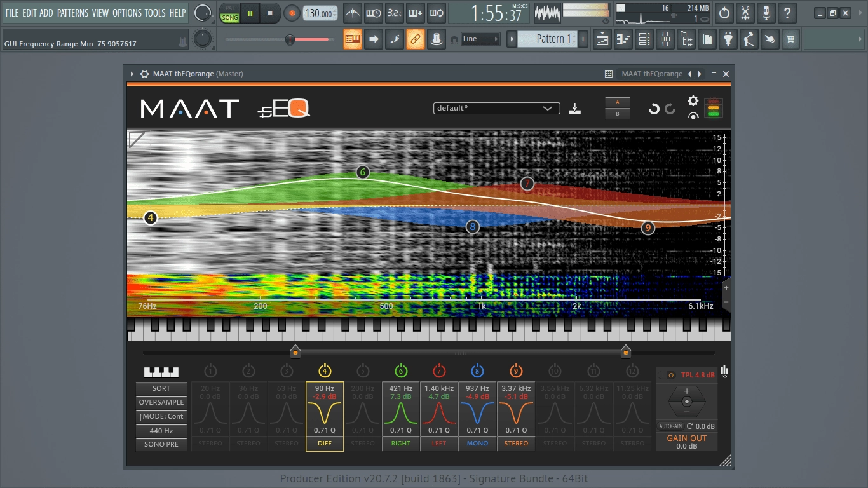Open the OPTIONS menu

[127, 13]
